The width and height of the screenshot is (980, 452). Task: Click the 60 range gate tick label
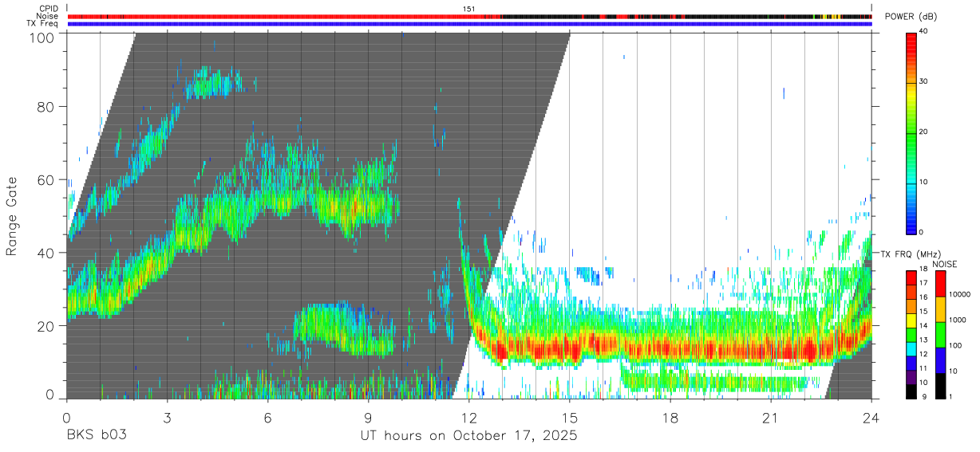[47, 179]
